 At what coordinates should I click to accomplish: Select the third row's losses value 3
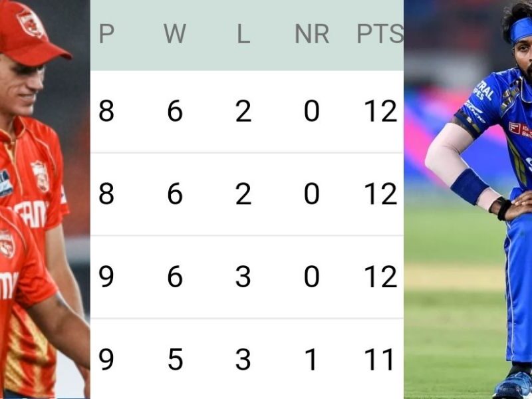[243, 277]
